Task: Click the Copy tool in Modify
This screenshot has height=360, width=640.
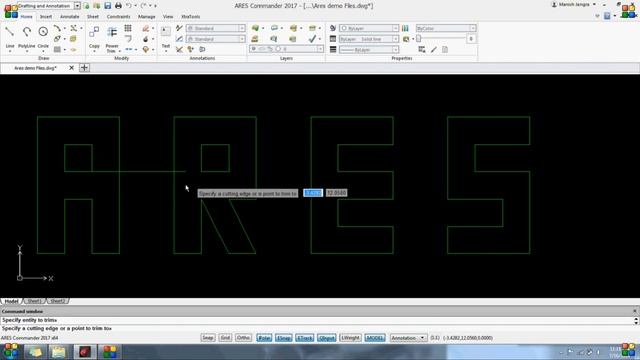Action: [x=94, y=37]
